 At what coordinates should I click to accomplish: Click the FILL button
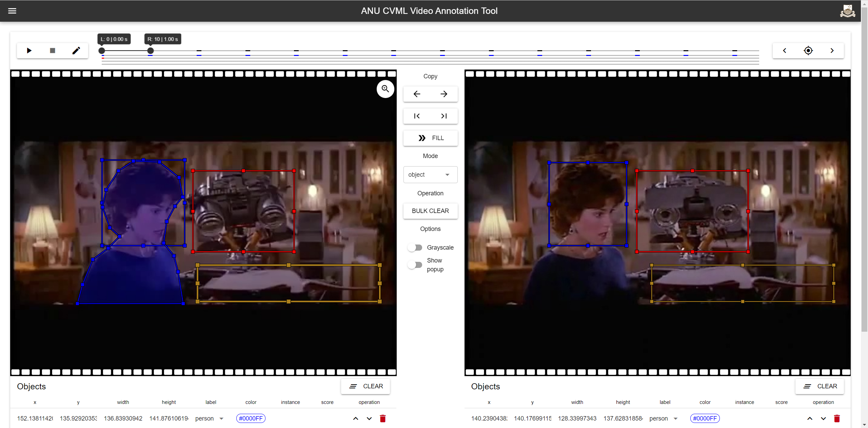pyautogui.click(x=430, y=138)
